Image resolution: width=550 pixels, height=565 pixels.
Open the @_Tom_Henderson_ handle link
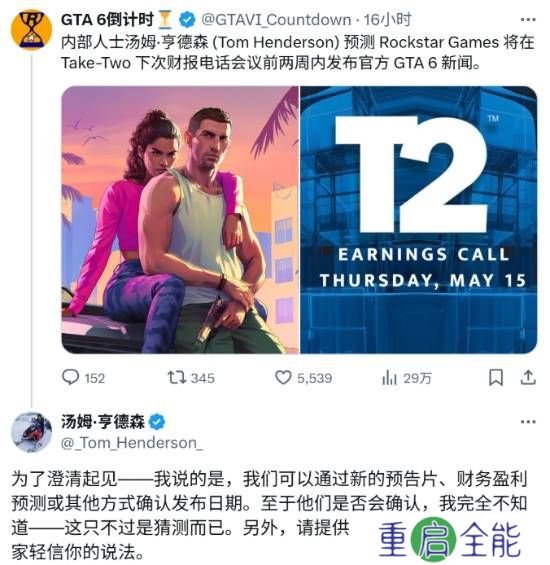[x=132, y=443]
